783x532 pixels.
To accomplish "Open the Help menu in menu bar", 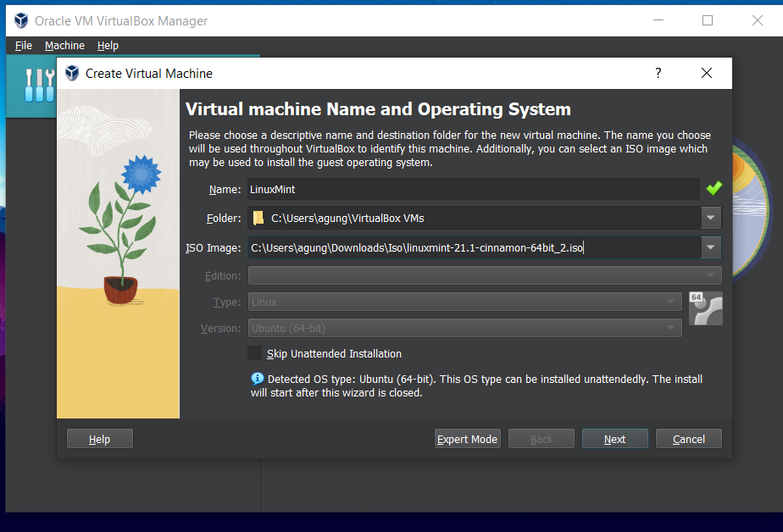I will click(x=108, y=46).
